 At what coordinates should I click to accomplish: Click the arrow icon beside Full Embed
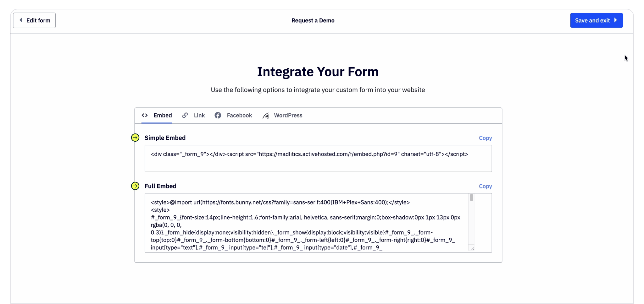coord(135,186)
